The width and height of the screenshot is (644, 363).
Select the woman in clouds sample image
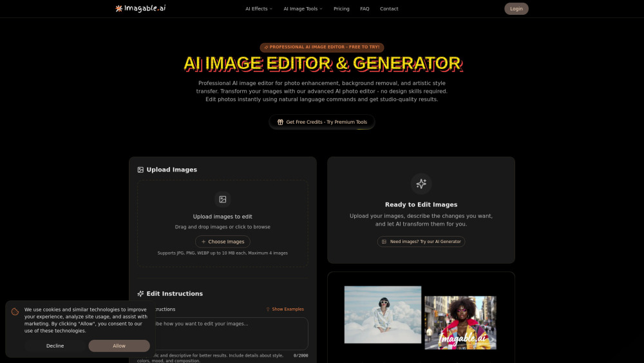[383, 315]
